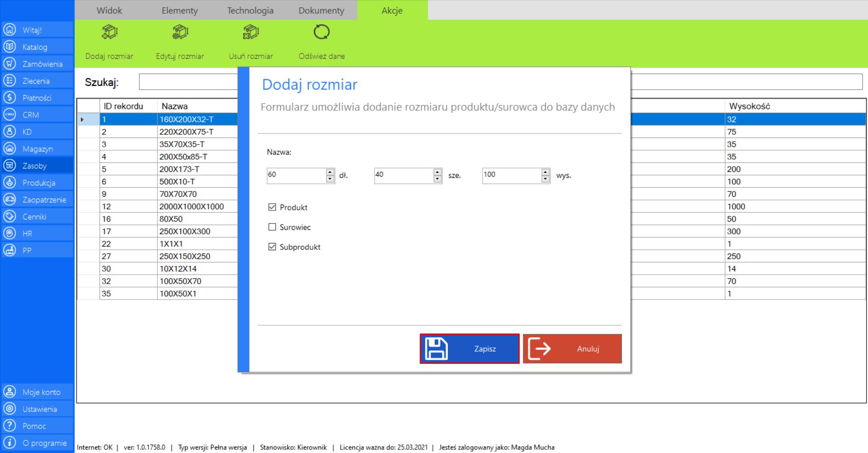Decrease the sze. width value with down arrow
This screenshot has height=453, width=868.
pos(437,179)
